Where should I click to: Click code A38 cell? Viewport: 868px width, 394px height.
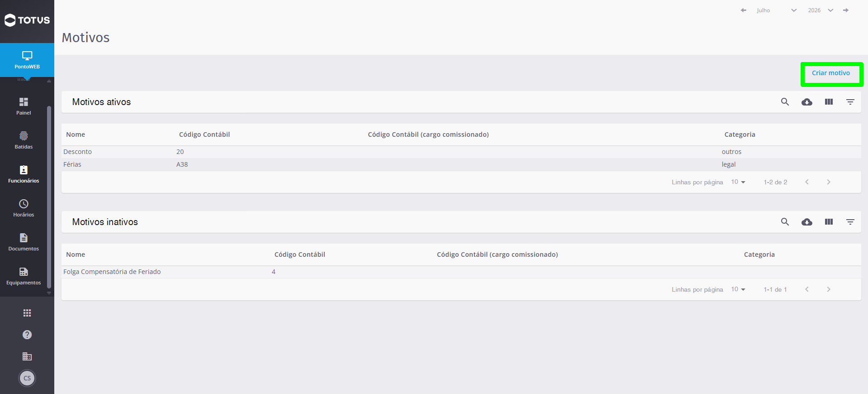click(x=182, y=164)
